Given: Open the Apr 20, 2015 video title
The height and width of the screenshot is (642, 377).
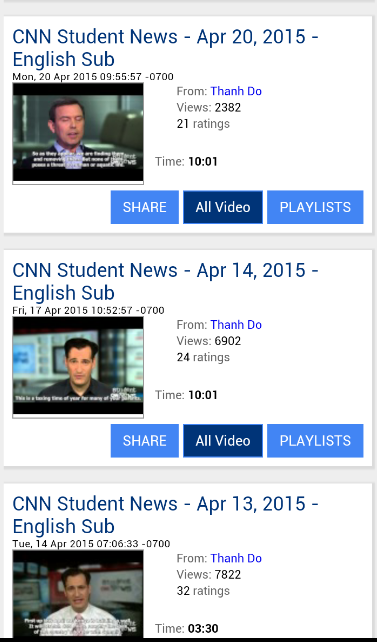Looking at the screenshot, I should (x=165, y=48).
